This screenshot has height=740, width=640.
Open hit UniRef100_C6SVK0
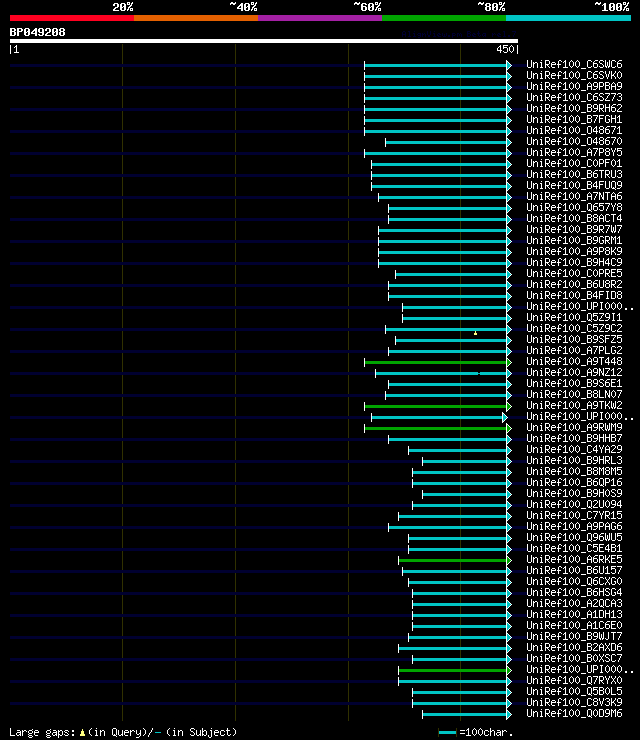click(x=574, y=75)
